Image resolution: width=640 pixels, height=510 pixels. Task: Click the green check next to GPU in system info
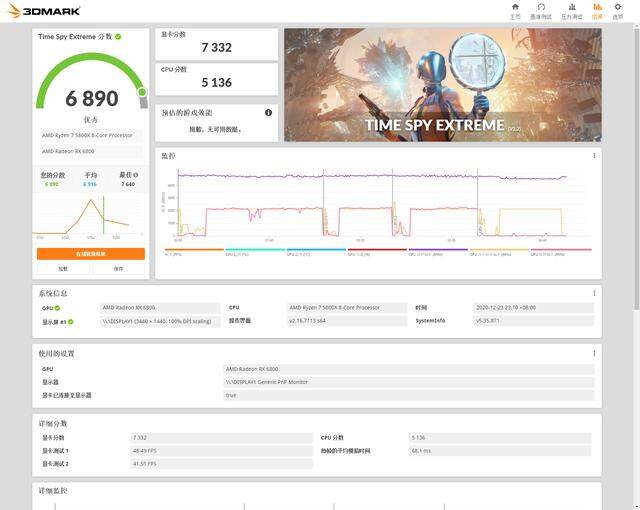pos(57,308)
